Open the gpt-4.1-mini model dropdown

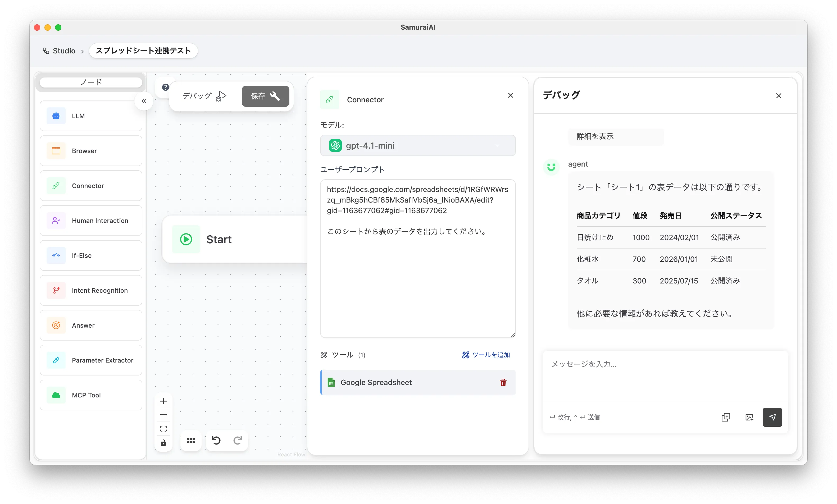pyautogui.click(x=417, y=146)
